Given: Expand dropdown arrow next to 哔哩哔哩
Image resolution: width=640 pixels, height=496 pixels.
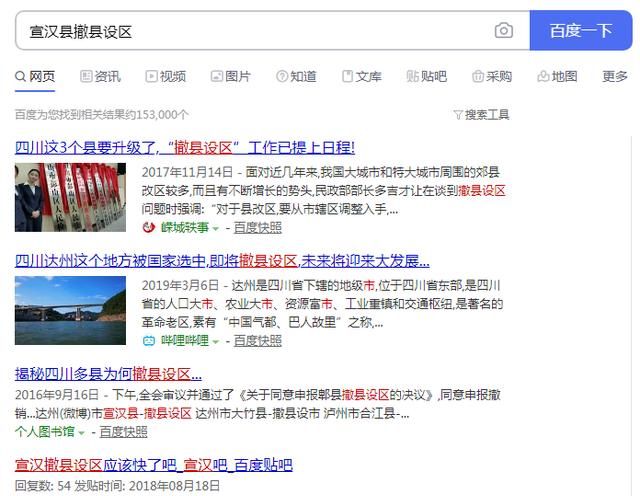Looking at the screenshot, I should (x=216, y=342).
